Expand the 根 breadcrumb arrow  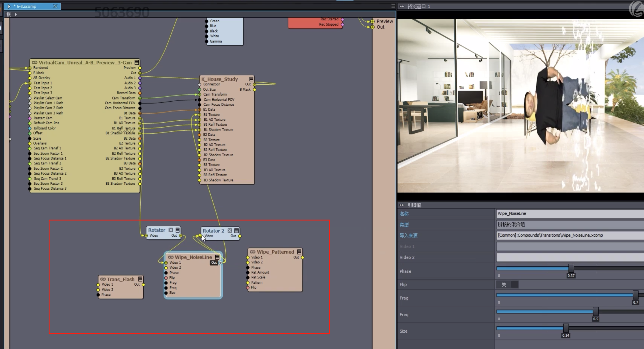click(x=16, y=14)
